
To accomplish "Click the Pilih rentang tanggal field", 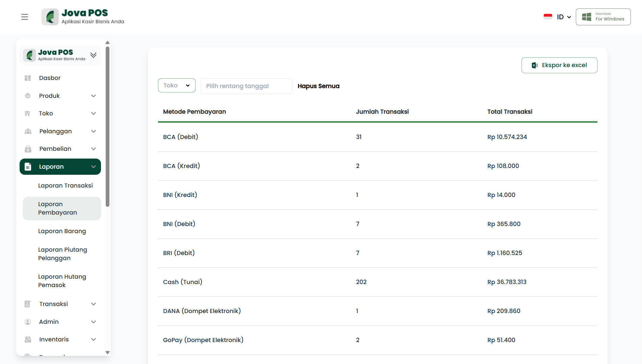I will pyautogui.click(x=246, y=86).
